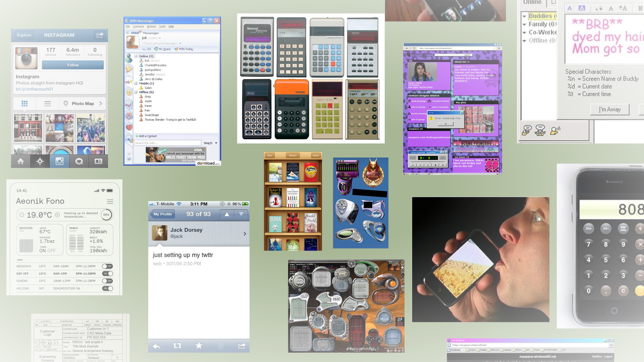Collapse Buddies group in AIM list
Viewport: 644px width, 362px height.
(524, 17)
